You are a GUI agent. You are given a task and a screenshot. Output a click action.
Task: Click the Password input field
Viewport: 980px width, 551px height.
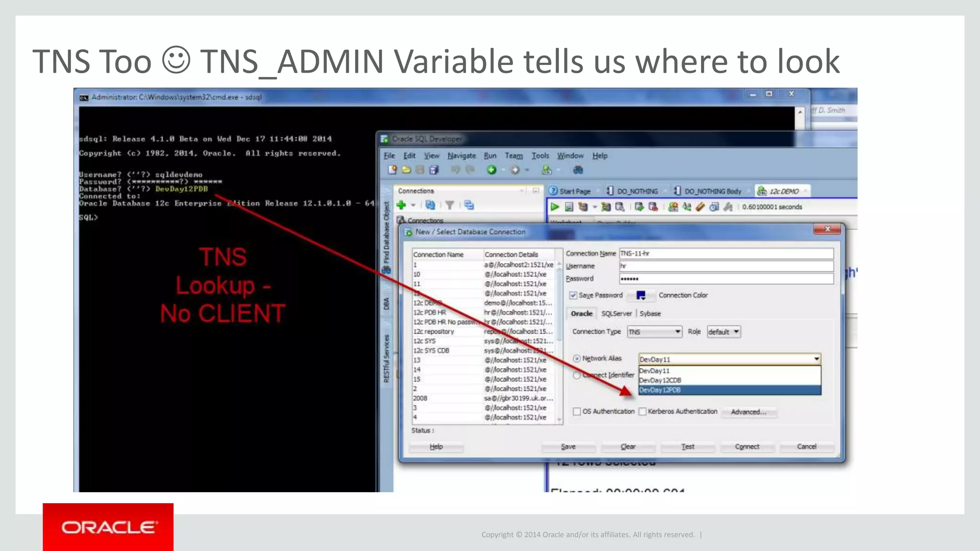[726, 278]
